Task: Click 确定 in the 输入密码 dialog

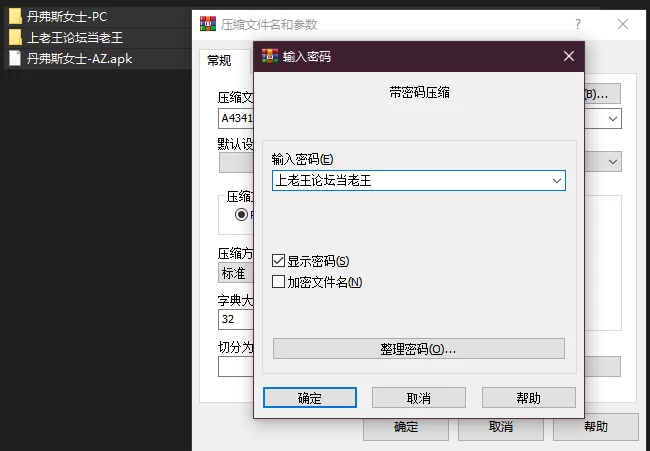Action: (310, 398)
